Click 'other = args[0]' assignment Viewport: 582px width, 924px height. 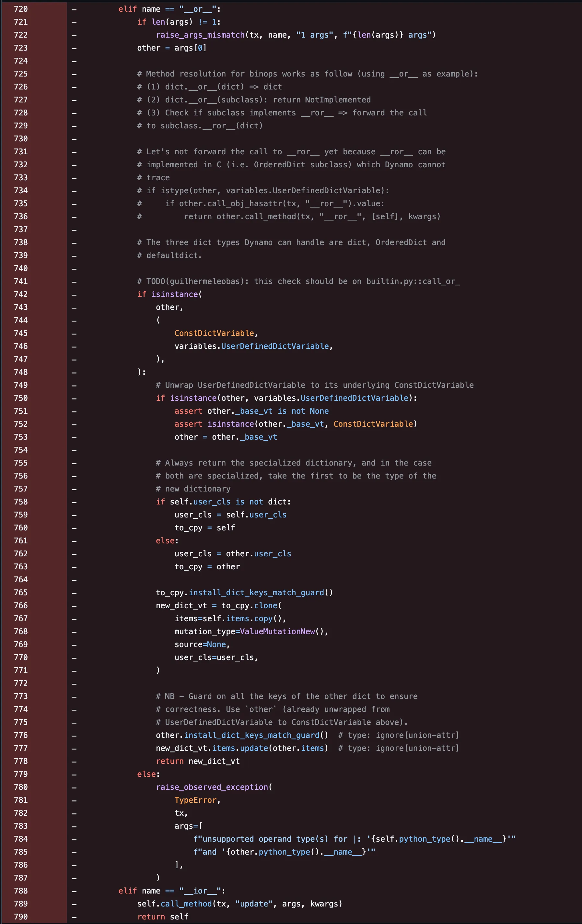[172, 48]
